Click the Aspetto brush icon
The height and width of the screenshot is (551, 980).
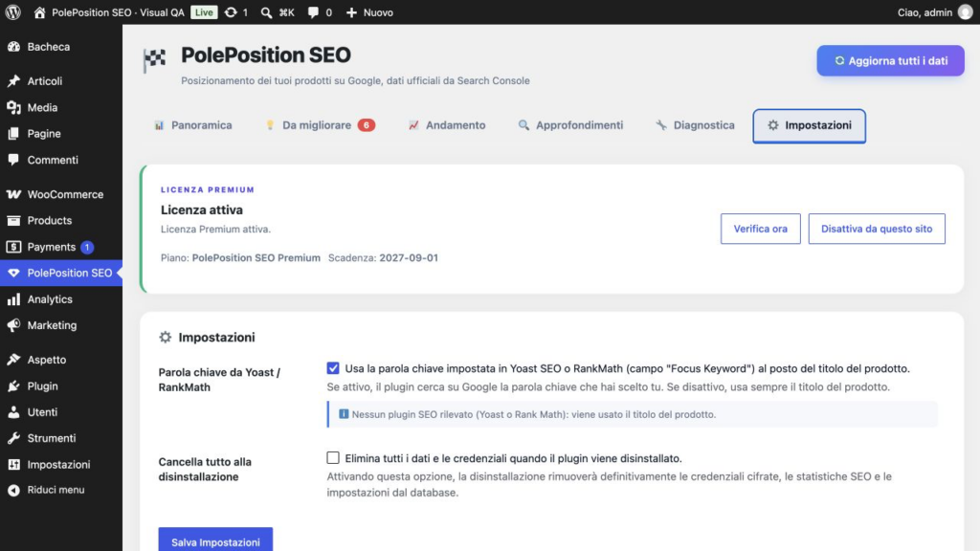click(13, 360)
